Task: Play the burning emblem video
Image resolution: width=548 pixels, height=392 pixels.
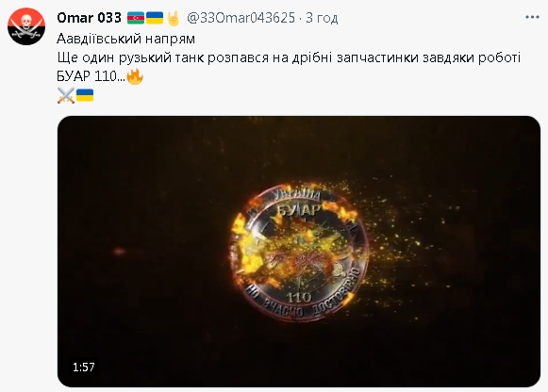Action: 299,252
